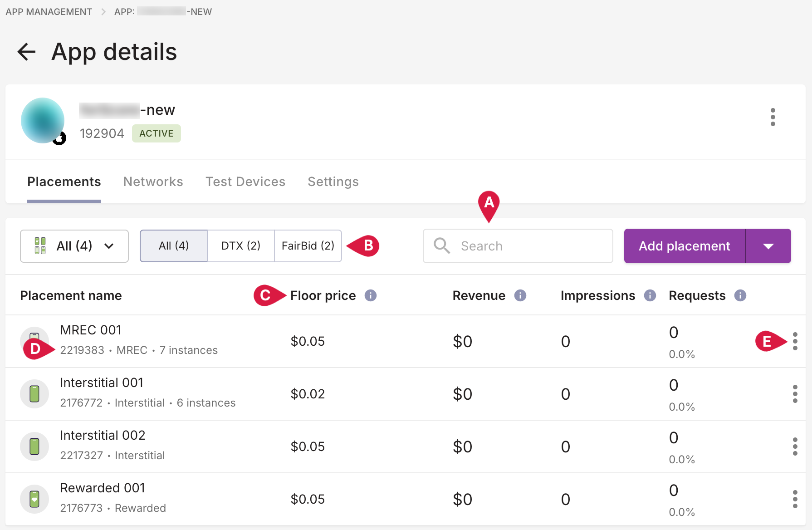The width and height of the screenshot is (812, 530).
Task: Switch to the Networks tab
Action: coord(153,182)
